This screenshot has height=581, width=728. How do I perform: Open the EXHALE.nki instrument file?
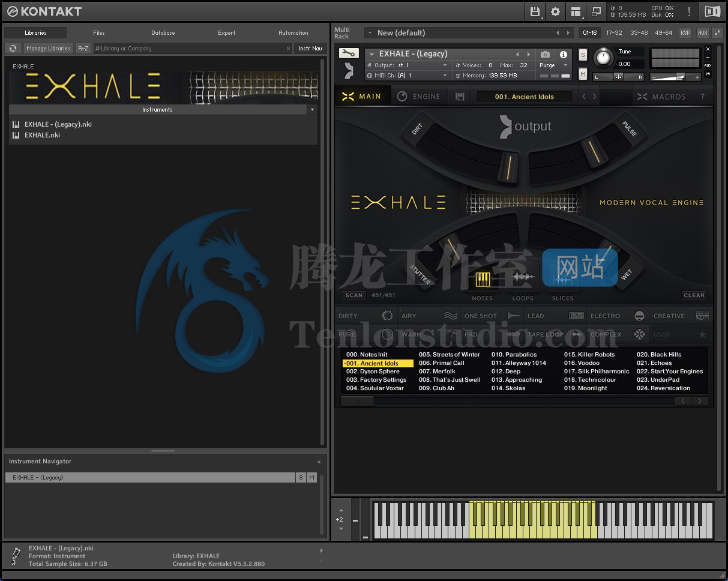(42, 135)
